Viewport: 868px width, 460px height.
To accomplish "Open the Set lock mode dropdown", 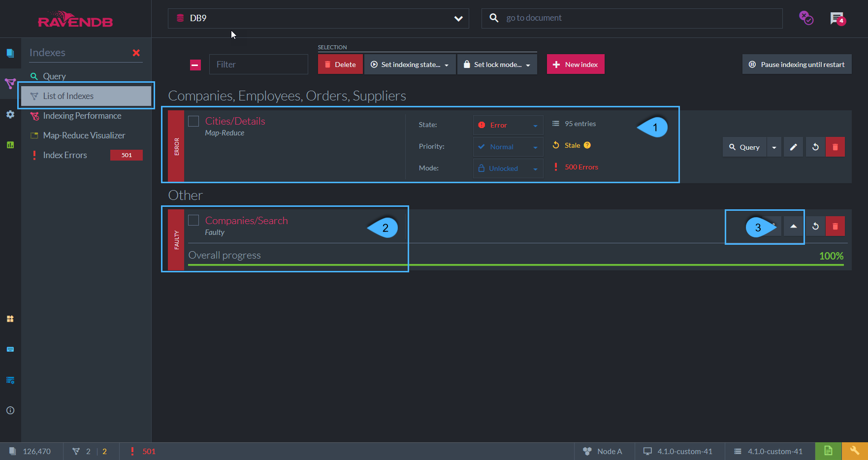I will click(497, 65).
